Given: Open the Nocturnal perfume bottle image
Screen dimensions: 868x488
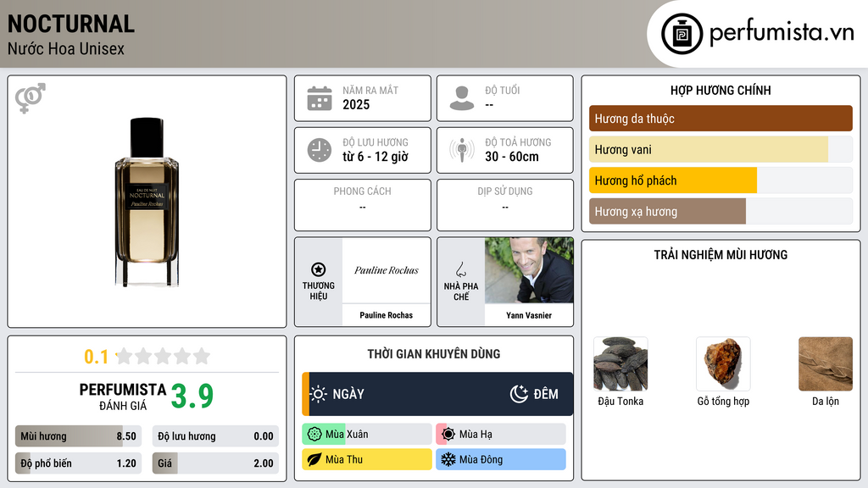Looking at the screenshot, I should (147, 202).
